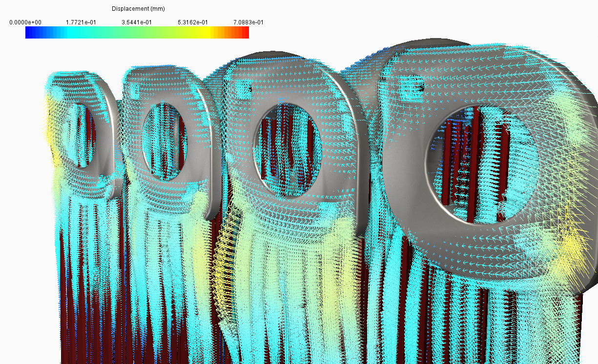Select the 7.0883e-01 maximum legend label

coord(249,21)
